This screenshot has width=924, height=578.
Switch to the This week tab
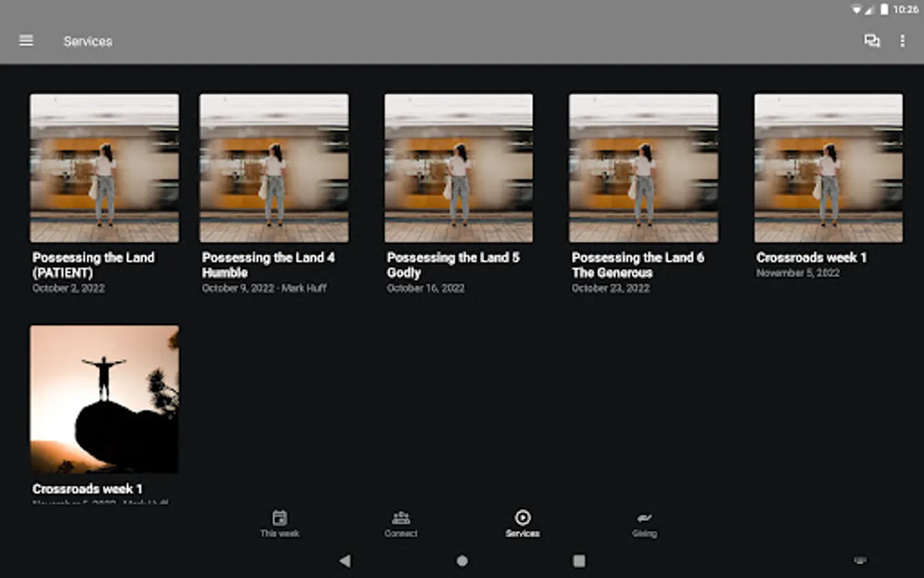(x=280, y=524)
